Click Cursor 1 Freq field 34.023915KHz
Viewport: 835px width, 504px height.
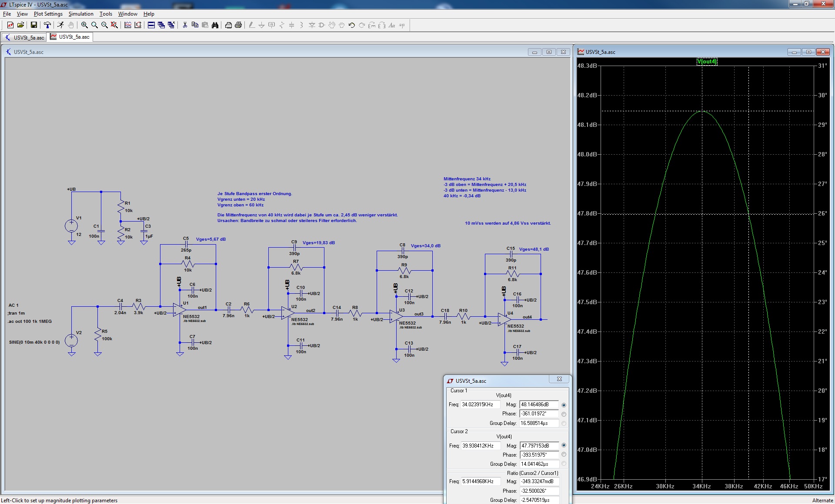coord(480,405)
